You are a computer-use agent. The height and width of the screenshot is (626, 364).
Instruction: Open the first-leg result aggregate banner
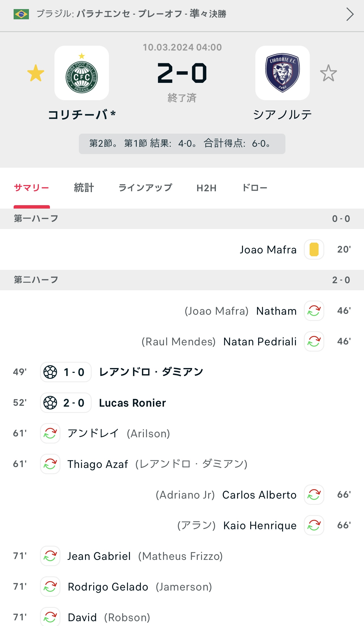click(x=182, y=144)
